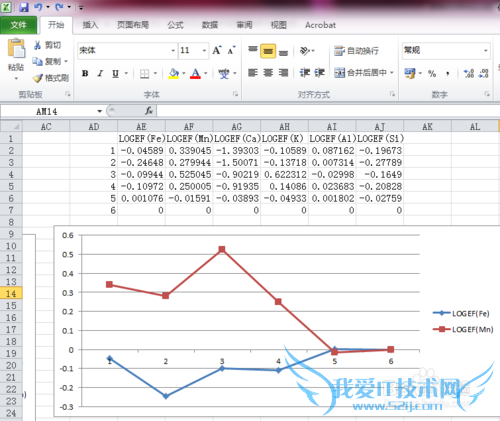Click the phonetic guide (文) icon
Image resolution: width=500 pixels, height=421 pixels.
(x=224, y=74)
